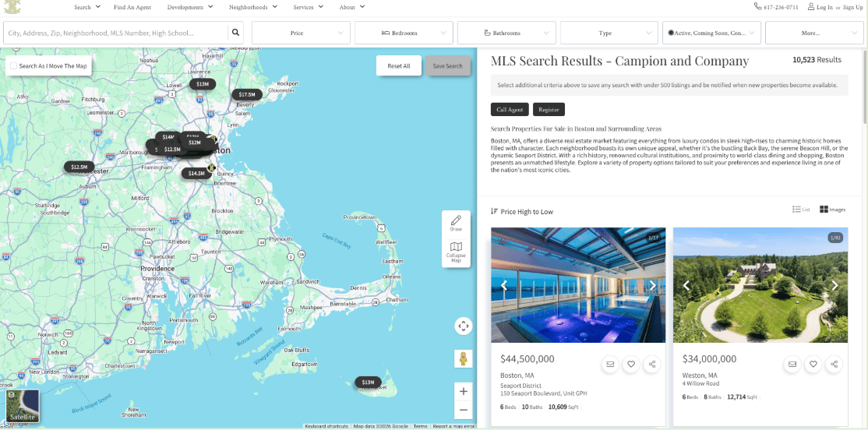The width and height of the screenshot is (868, 430).
Task: Favorite the $34,000,000 Weston listing
Action: 813,364
